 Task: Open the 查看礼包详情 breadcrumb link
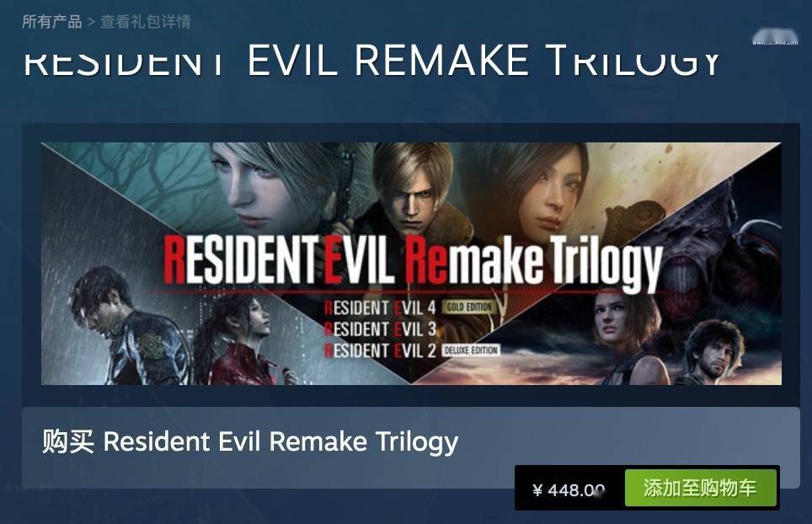pos(146,22)
